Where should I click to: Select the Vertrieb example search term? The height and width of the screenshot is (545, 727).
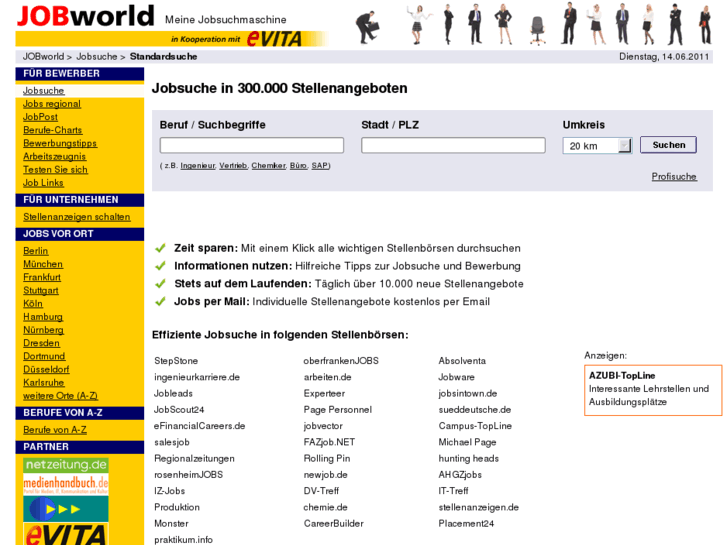click(233, 166)
